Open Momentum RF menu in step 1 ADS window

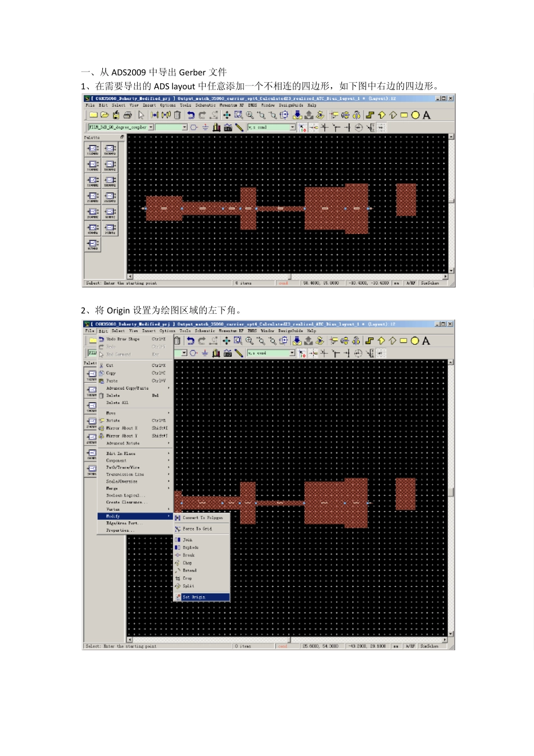click(x=232, y=105)
